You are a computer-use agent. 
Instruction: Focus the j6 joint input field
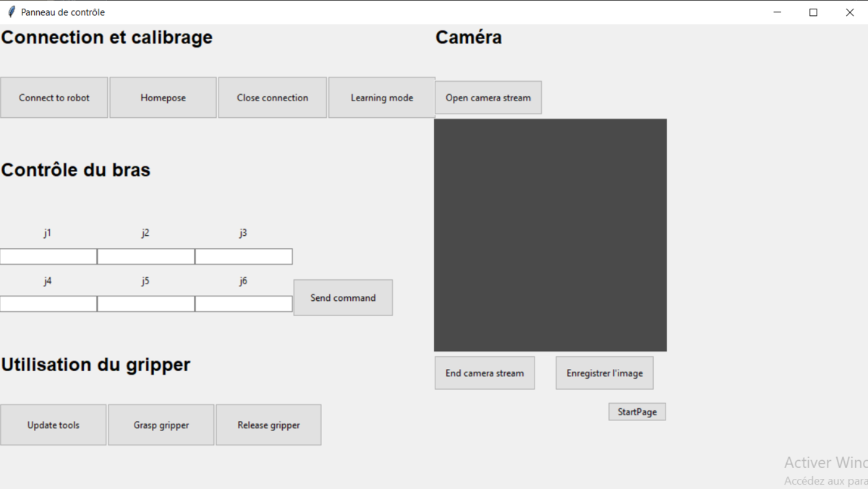point(244,304)
